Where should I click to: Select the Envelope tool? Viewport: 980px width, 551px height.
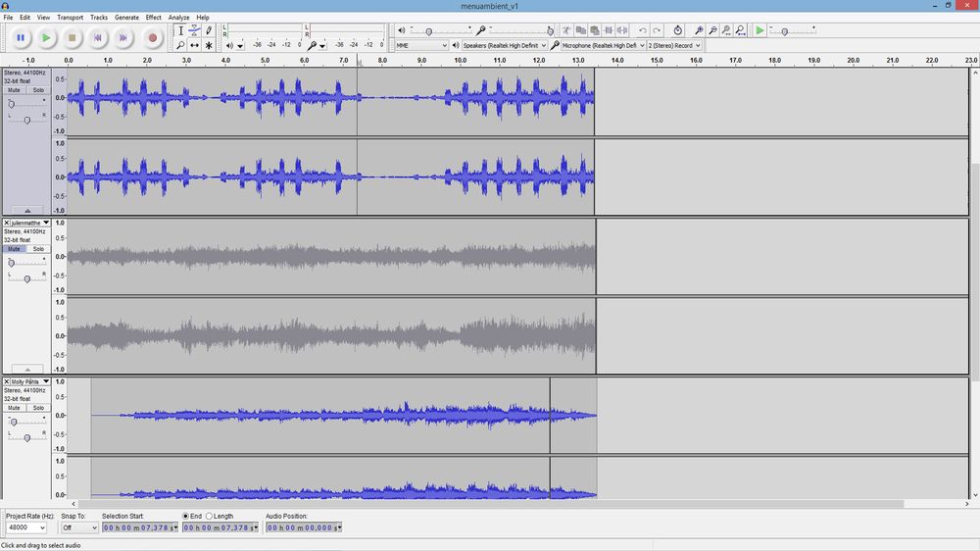[194, 30]
